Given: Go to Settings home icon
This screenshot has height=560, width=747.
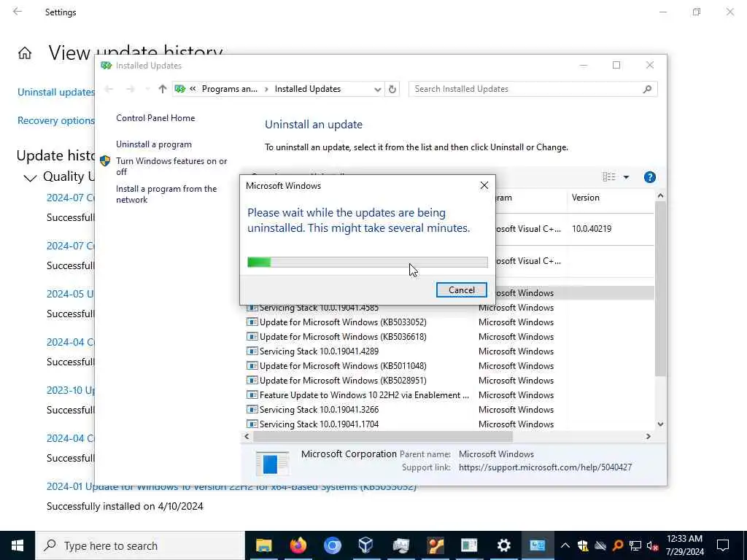Looking at the screenshot, I should [x=25, y=52].
